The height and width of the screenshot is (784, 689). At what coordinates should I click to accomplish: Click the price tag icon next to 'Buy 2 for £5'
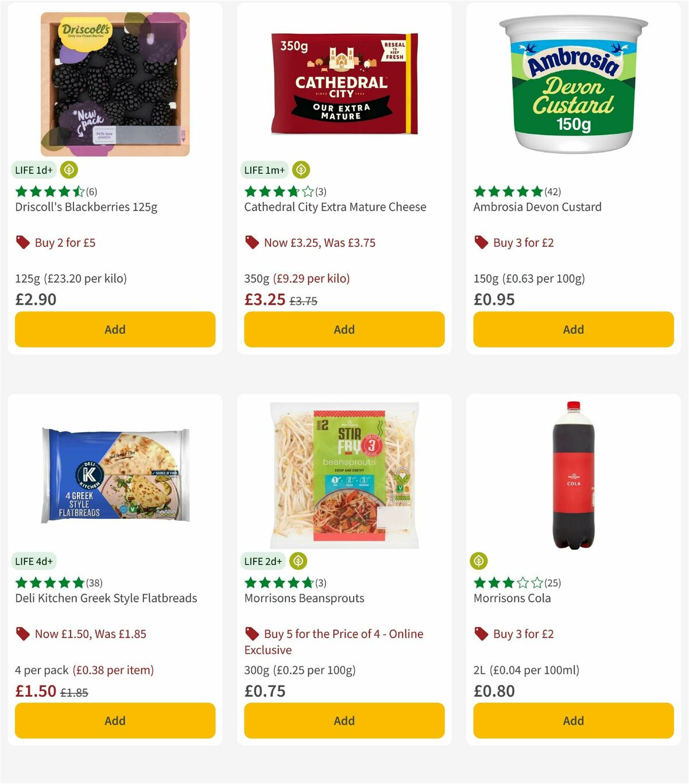(22, 242)
